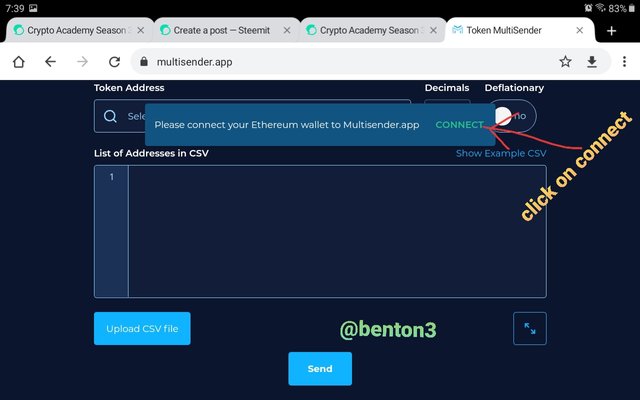Tap the battery 83% indicator
Screen dimensions: 640x400
point(622,8)
